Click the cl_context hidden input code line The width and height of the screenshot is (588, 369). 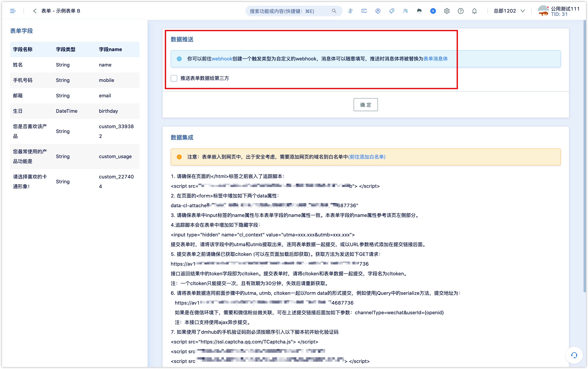263,235
